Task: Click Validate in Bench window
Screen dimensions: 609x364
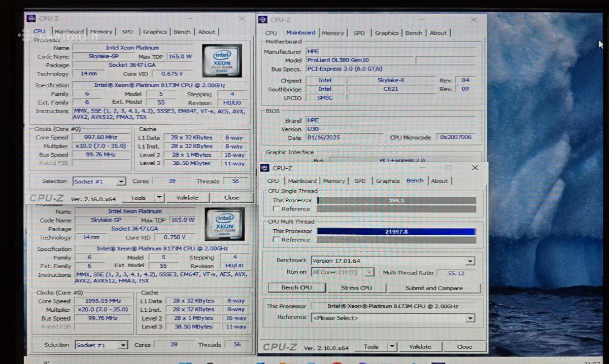Action: point(420,347)
